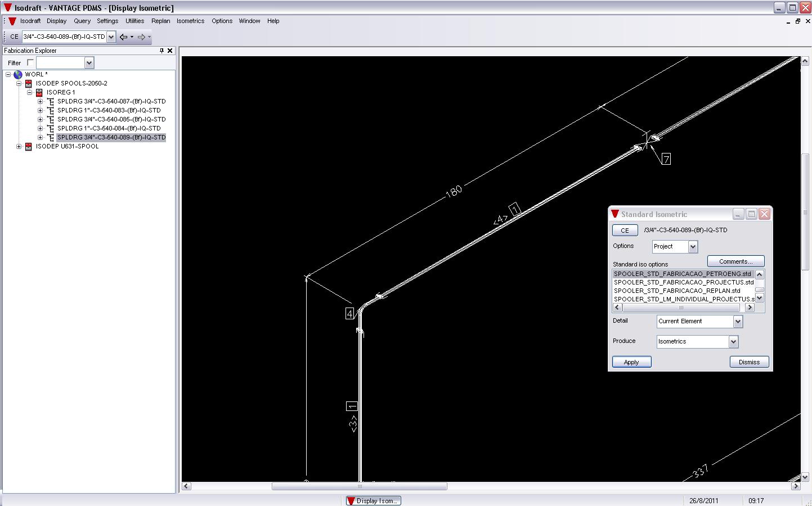812x506 pixels.
Task: Click drawing view horizontal scrollbar thumb
Action: (x=360, y=486)
